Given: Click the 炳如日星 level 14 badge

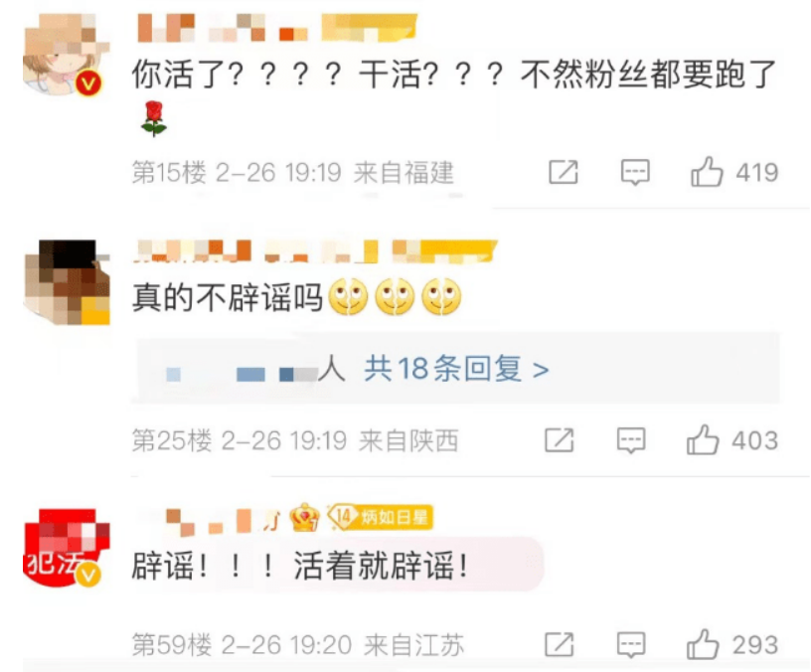Looking at the screenshot, I should pyautogui.click(x=380, y=516).
